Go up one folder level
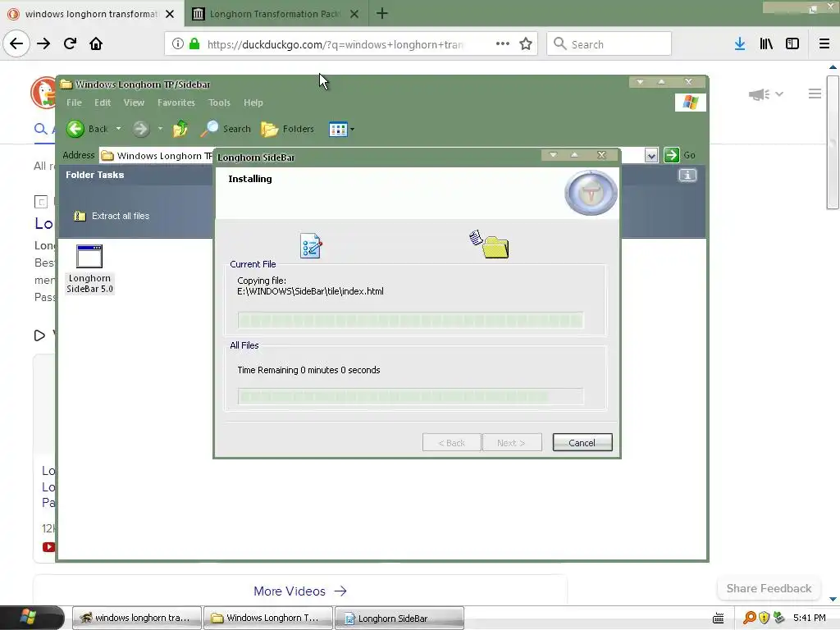Screen dimensions: 840x630 pyautogui.click(x=180, y=129)
